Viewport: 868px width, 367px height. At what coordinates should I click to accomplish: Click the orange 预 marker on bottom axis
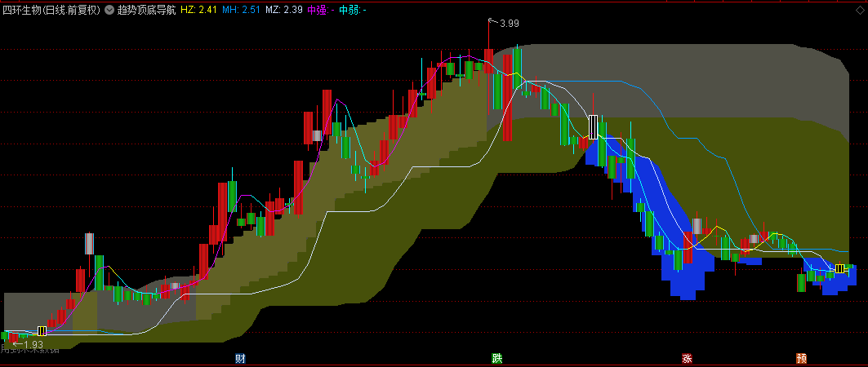click(x=802, y=359)
